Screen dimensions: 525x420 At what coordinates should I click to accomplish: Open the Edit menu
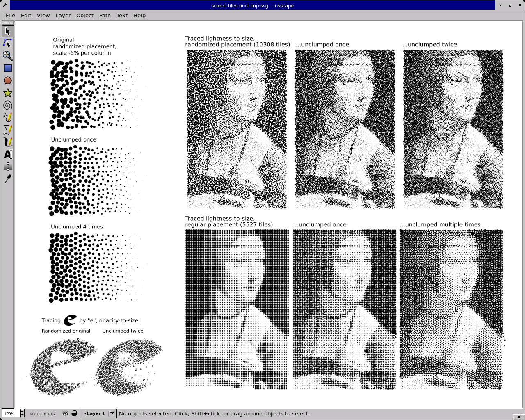click(x=26, y=15)
